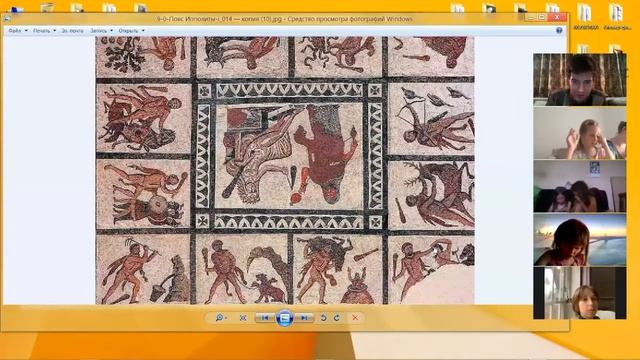Select the fourth participant video with bridge background
This screenshot has height=360, width=640.
(x=580, y=240)
